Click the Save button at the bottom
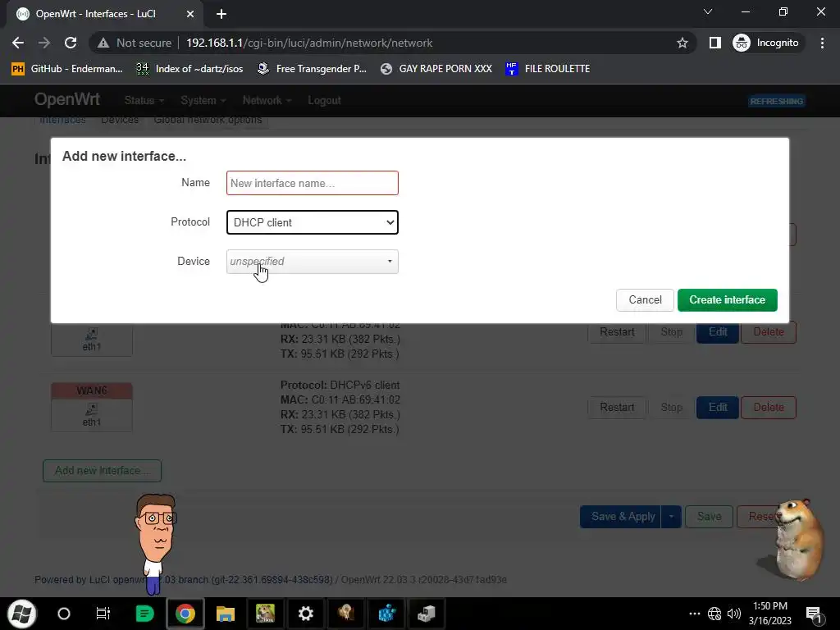The image size is (840, 630). click(x=709, y=517)
